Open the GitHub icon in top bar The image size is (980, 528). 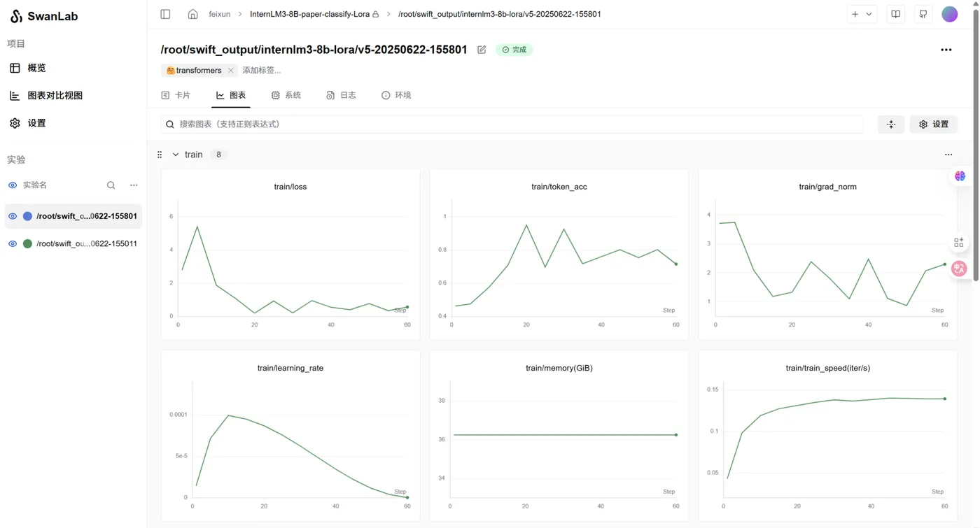(x=923, y=14)
